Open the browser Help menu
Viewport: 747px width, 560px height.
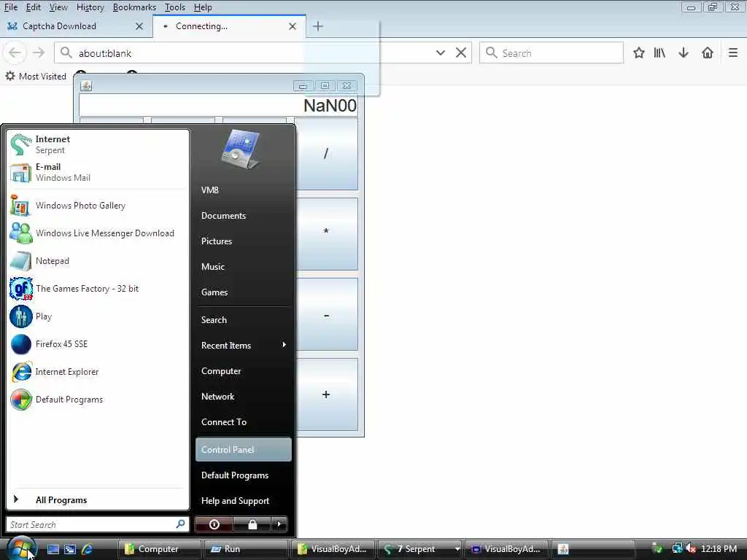click(x=203, y=7)
